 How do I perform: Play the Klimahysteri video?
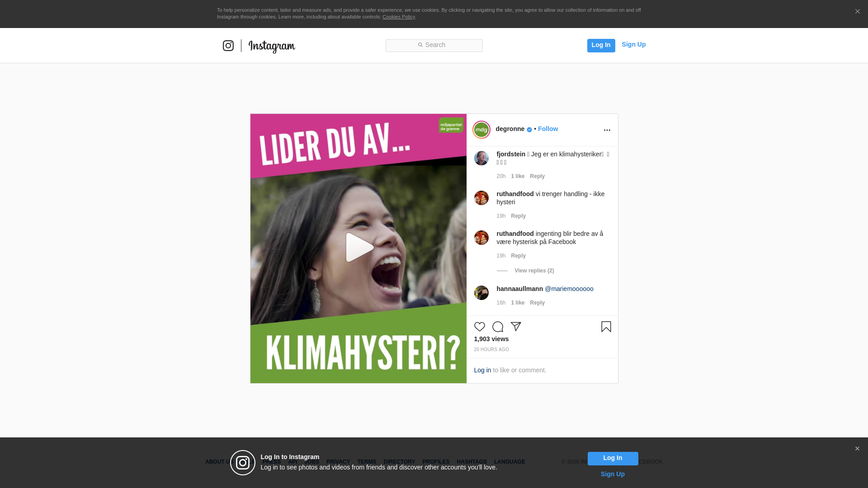[359, 248]
